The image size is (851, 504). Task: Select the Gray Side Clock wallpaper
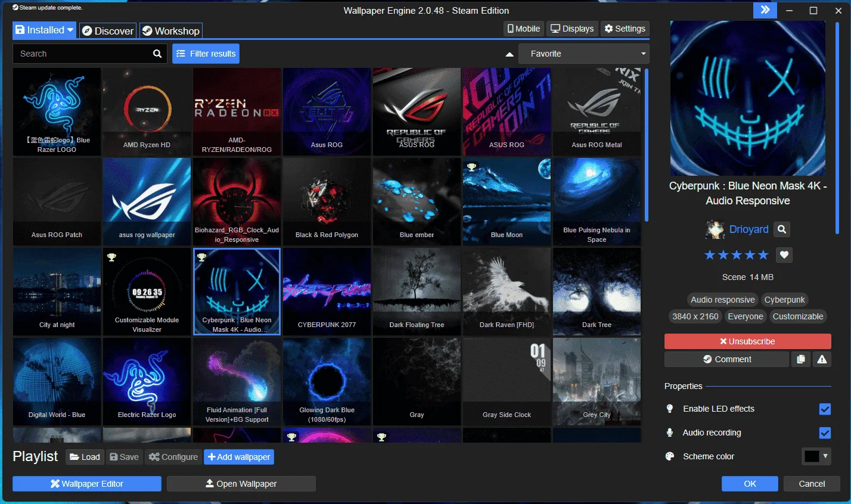coord(507,382)
